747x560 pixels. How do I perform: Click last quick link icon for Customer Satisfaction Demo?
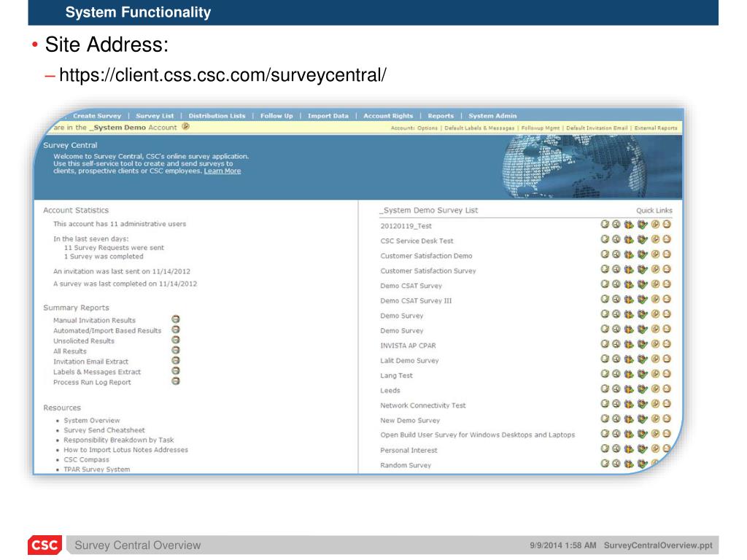coord(667,254)
